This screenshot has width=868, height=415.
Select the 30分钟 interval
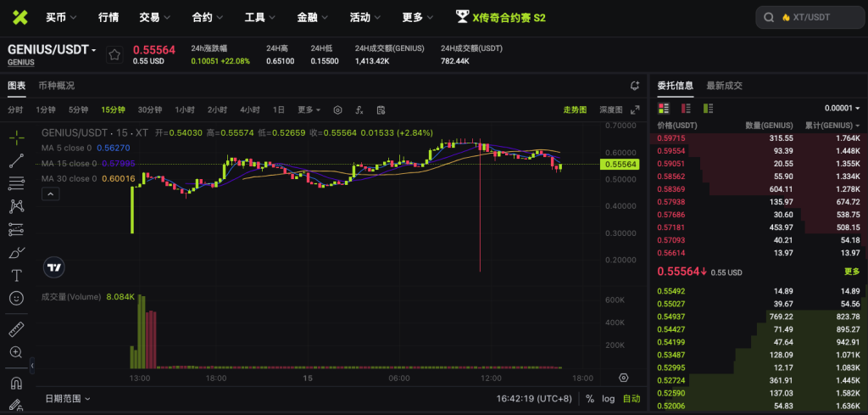click(149, 109)
